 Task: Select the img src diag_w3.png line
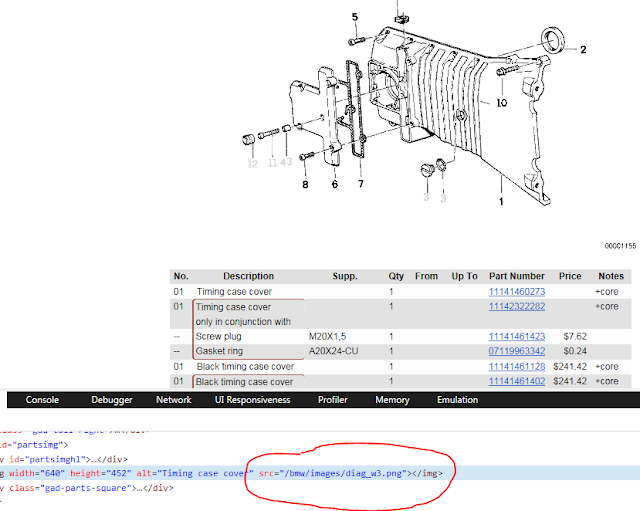point(320,473)
